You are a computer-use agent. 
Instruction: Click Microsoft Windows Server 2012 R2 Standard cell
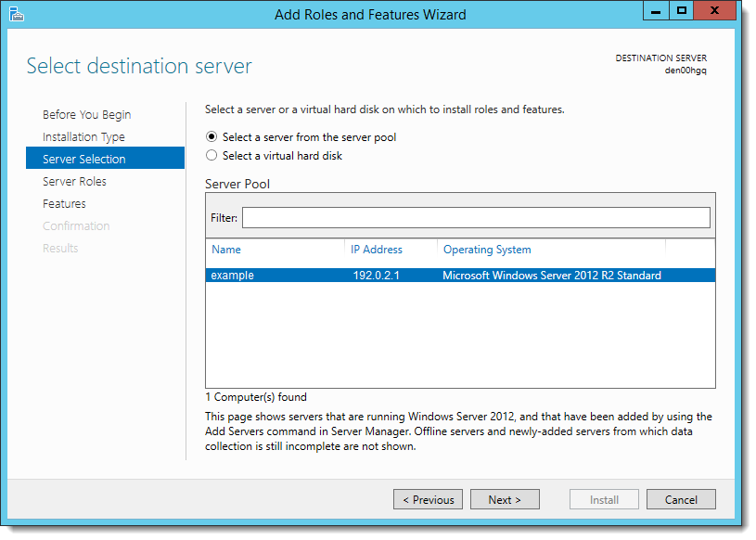[552, 276]
